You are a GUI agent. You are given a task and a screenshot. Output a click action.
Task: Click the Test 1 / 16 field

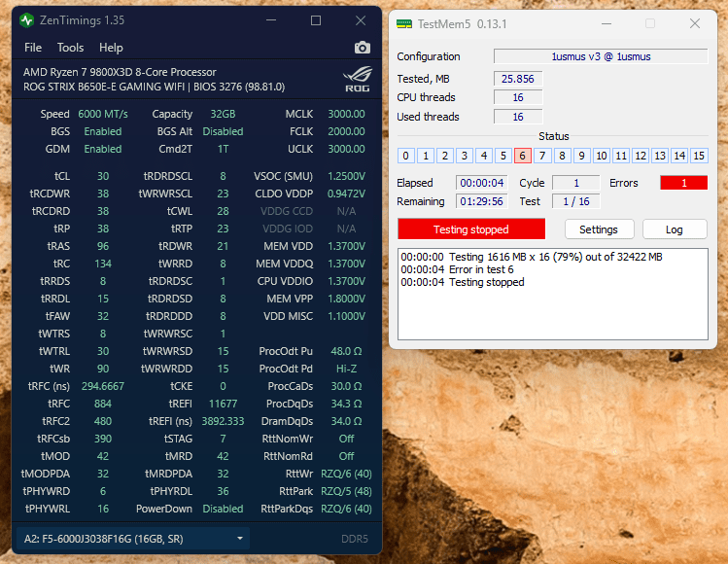pos(576,201)
